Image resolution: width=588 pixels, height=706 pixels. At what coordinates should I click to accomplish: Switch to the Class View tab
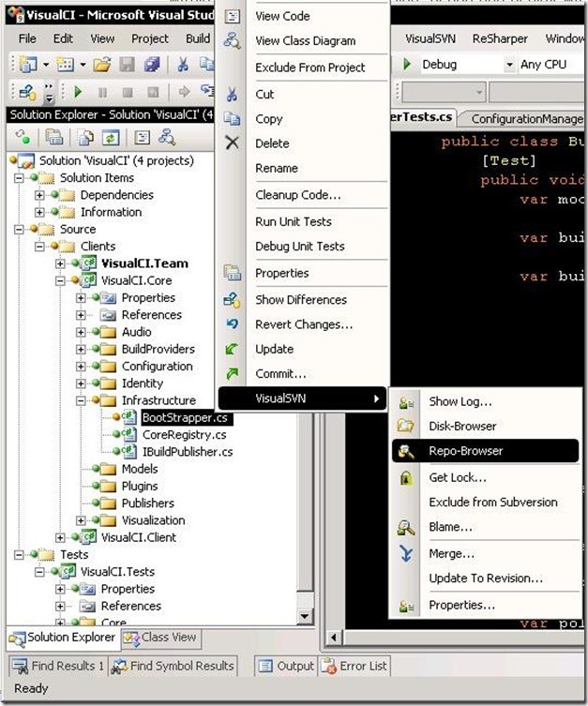160,638
